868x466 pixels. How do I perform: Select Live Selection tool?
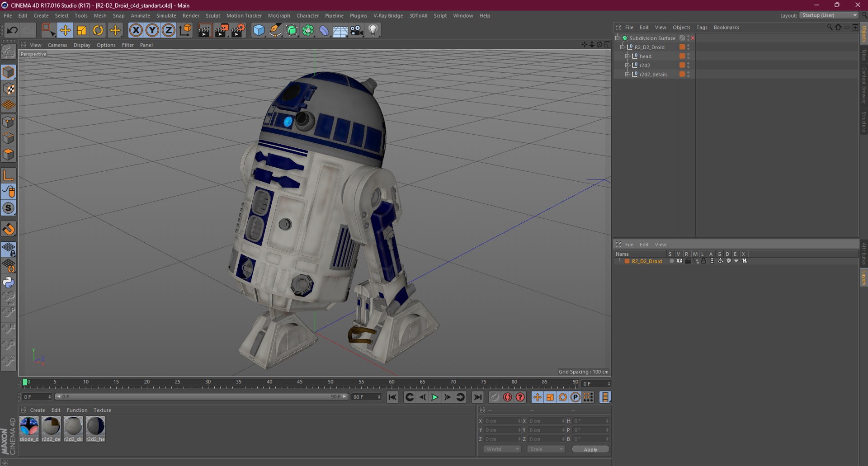point(48,30)
